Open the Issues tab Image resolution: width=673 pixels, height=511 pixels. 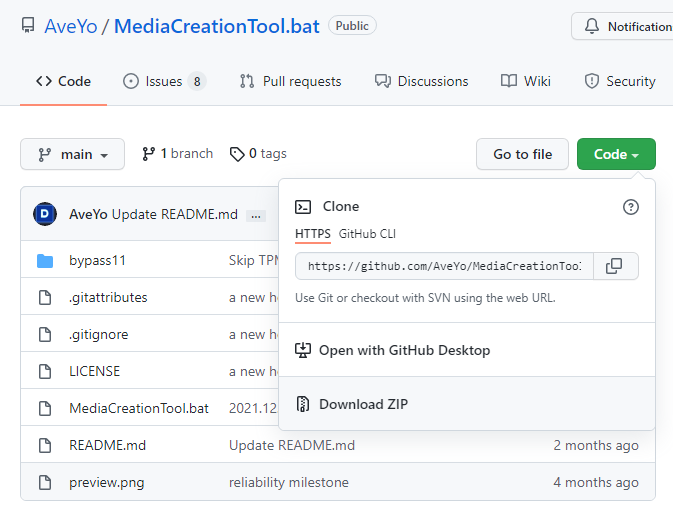164,81
